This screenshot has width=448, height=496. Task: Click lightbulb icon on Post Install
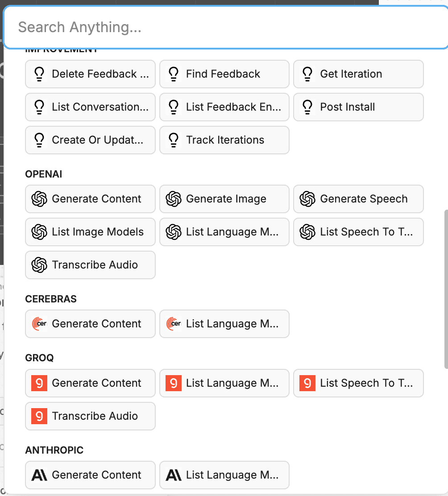(307, 107)
